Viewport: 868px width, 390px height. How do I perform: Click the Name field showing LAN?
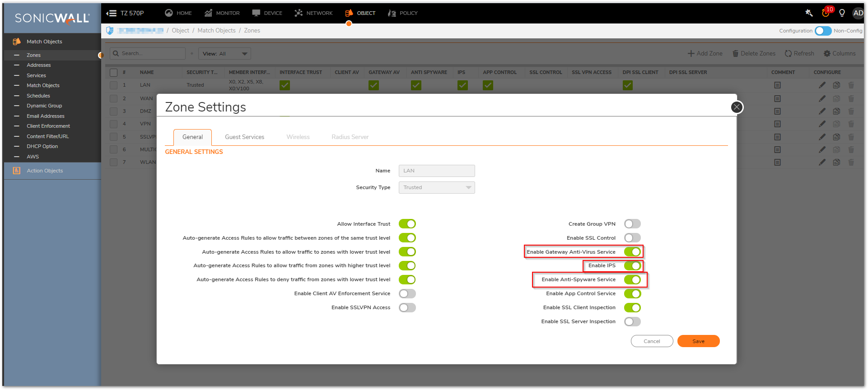pyautogui.click(x=437, y=171)
